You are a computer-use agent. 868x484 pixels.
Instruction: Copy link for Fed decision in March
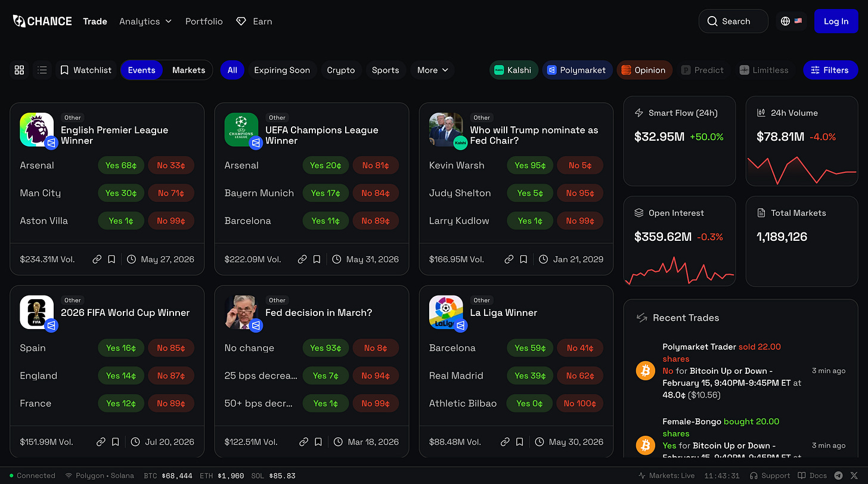303,442
